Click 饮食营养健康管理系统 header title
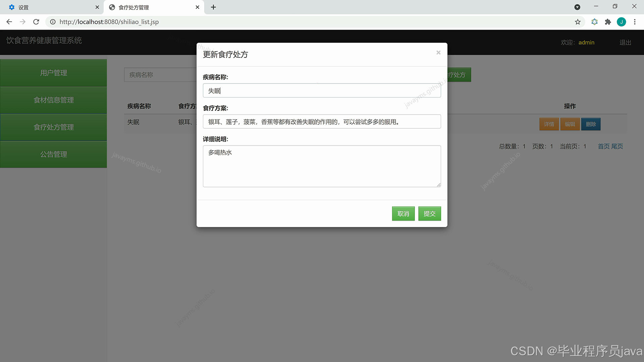 pos(44,41)
